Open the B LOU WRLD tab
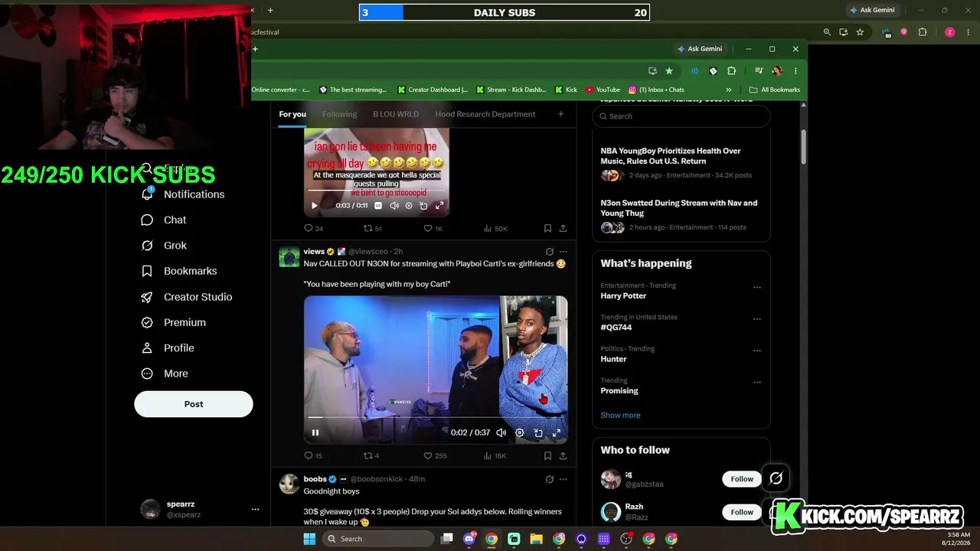 coord(396,114)
